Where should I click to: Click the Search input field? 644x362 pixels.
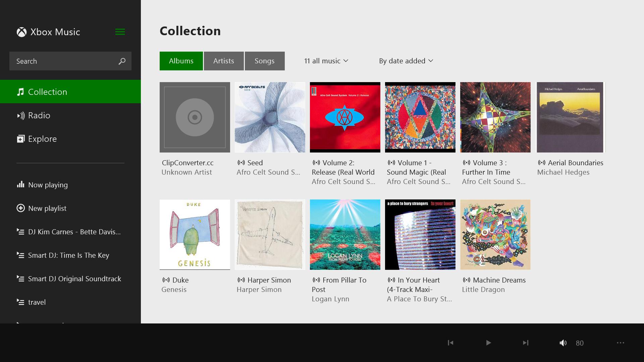point(70,61)
